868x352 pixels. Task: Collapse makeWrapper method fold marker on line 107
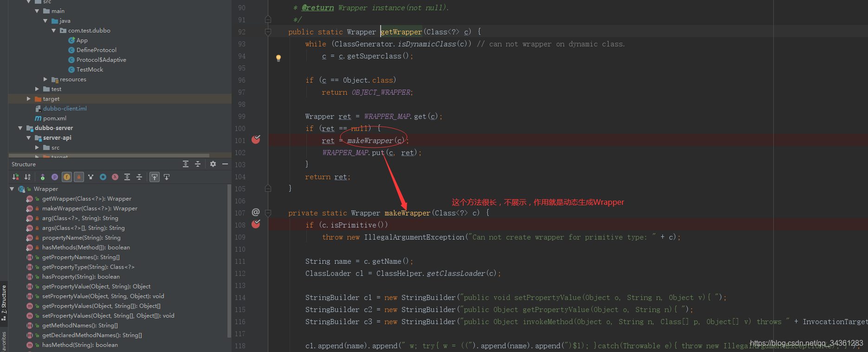(268, 213)
